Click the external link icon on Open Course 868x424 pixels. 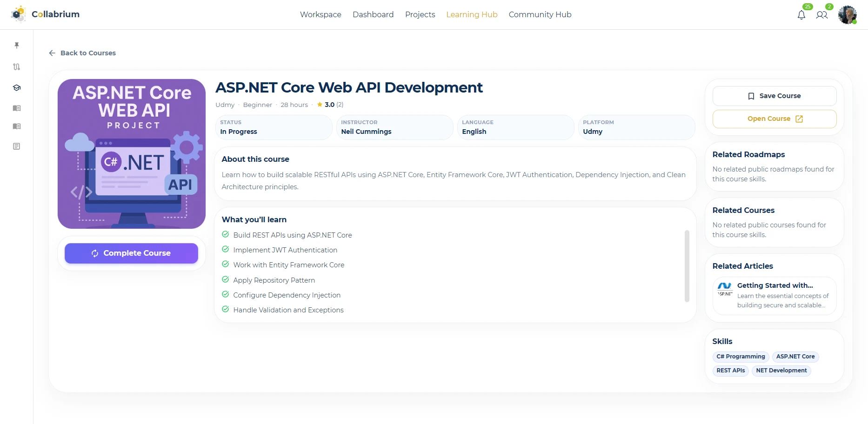799,119
